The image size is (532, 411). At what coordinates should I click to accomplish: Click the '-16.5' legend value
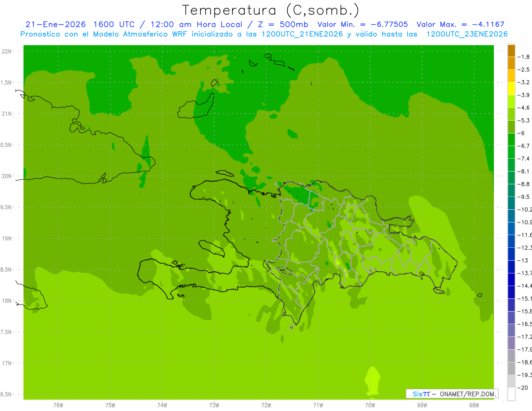pos(525,324)
